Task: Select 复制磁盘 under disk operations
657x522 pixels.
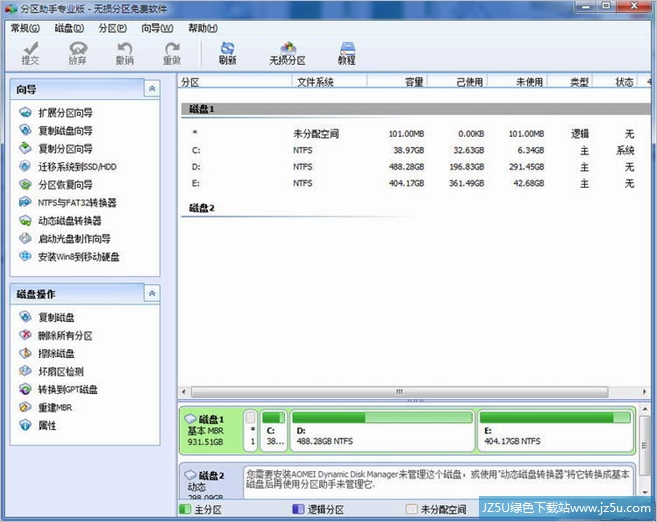Action: tap(47, 317)
